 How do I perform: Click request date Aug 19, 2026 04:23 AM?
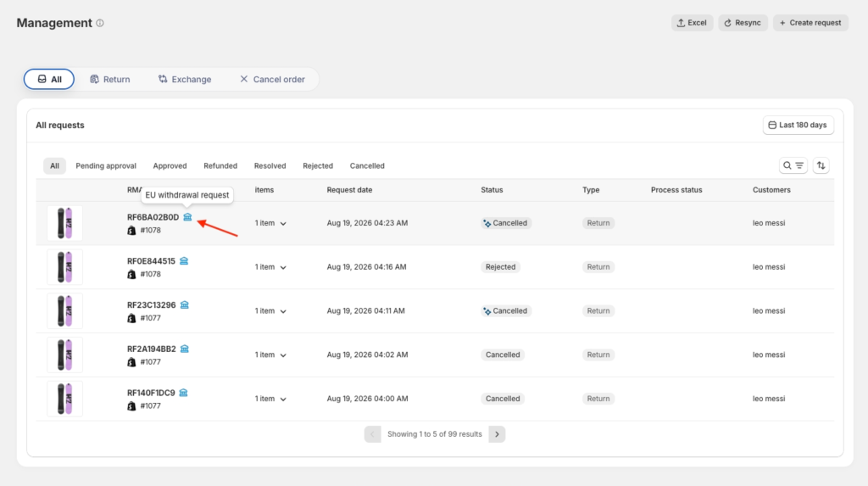tap(367, 223)
